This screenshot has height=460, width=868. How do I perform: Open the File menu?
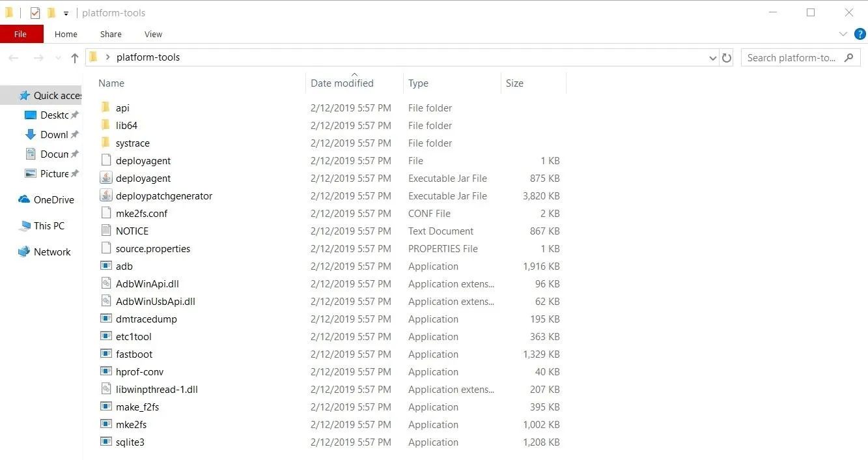pos(21,34)
